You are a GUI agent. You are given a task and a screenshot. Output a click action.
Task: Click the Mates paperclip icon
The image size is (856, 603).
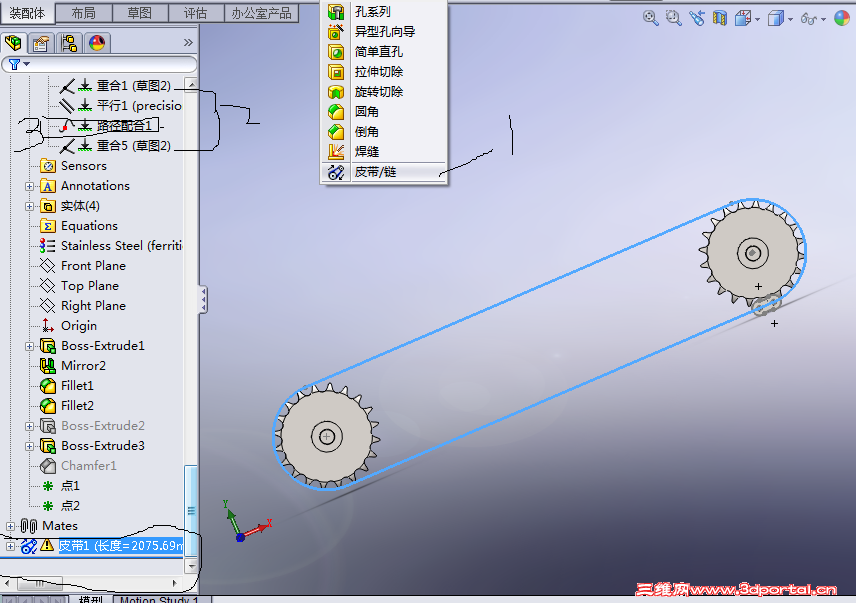coord(28,526)
